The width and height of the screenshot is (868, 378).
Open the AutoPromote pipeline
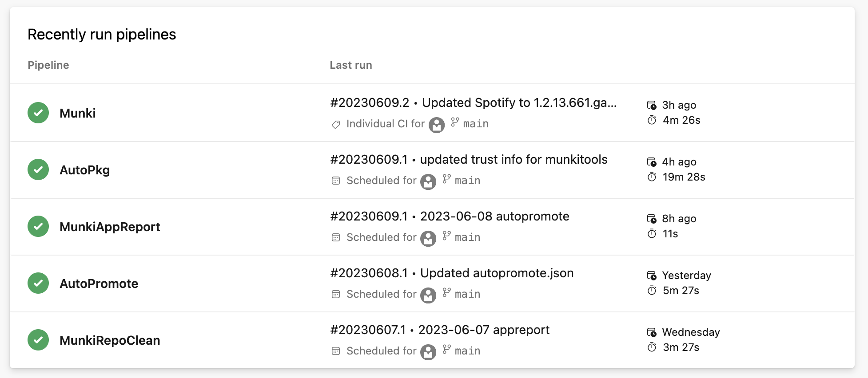(99, 283)
